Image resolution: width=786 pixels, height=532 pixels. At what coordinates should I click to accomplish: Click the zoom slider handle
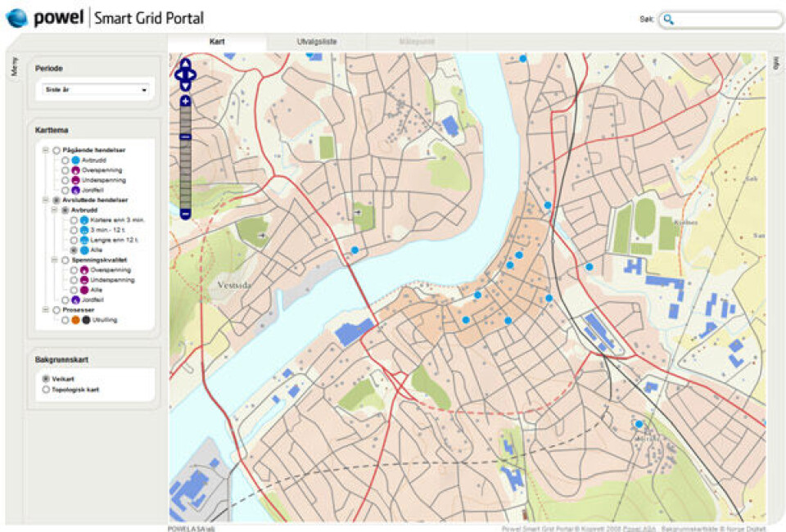pyautogui.click(x=186, y=137)
